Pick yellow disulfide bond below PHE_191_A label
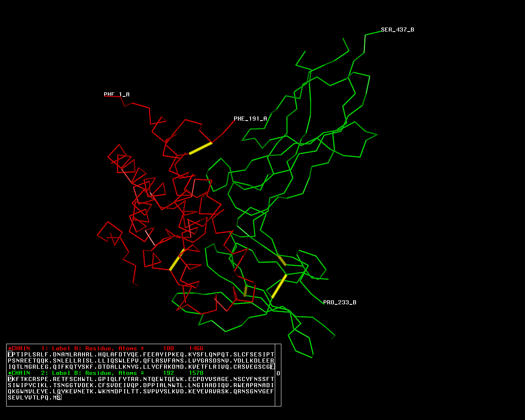 (x=201, y=148)
